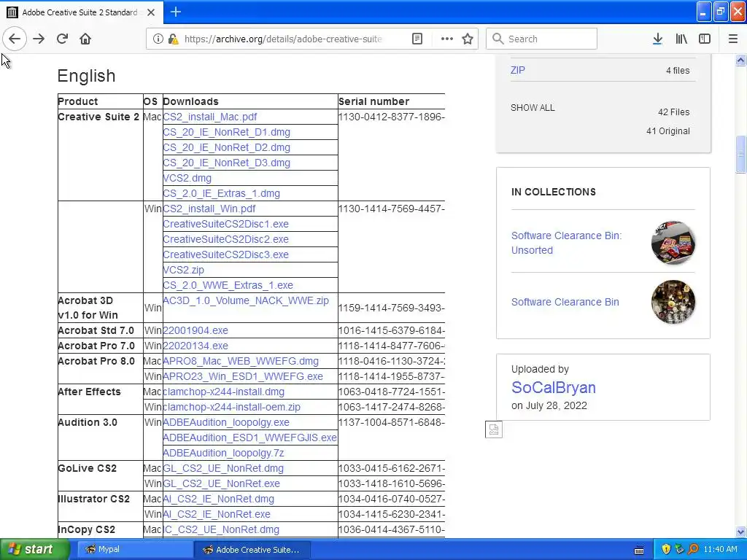Open Software Clearance Bin: Unsorted collection
The width and height of the screenshot is (747, 560).
pos(566,243)
